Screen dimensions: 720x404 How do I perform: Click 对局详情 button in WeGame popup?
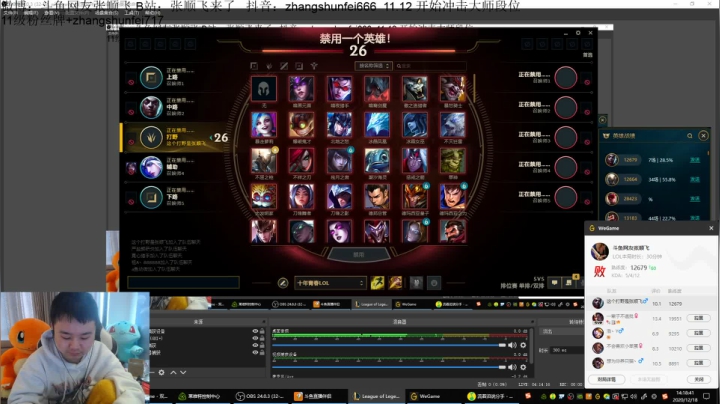(606, 380)
